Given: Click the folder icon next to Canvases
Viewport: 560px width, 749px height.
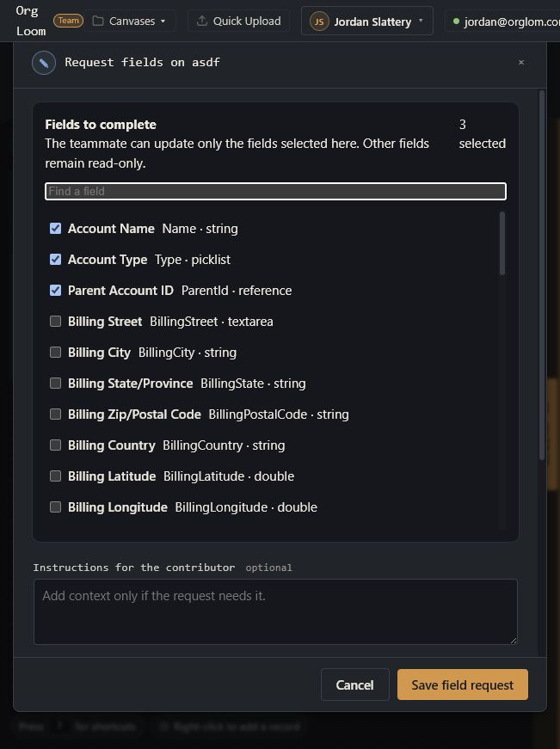Looking at the screenshot, I should click(98, 21).
